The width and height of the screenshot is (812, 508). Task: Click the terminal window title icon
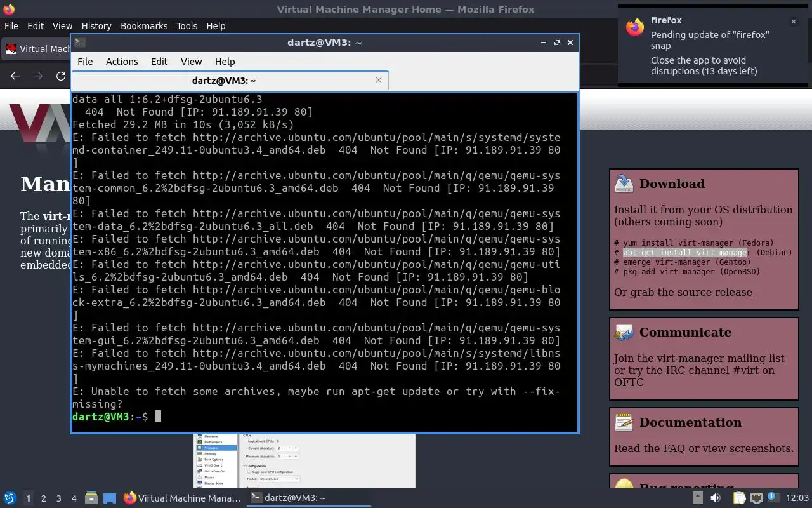click(79, 43)
